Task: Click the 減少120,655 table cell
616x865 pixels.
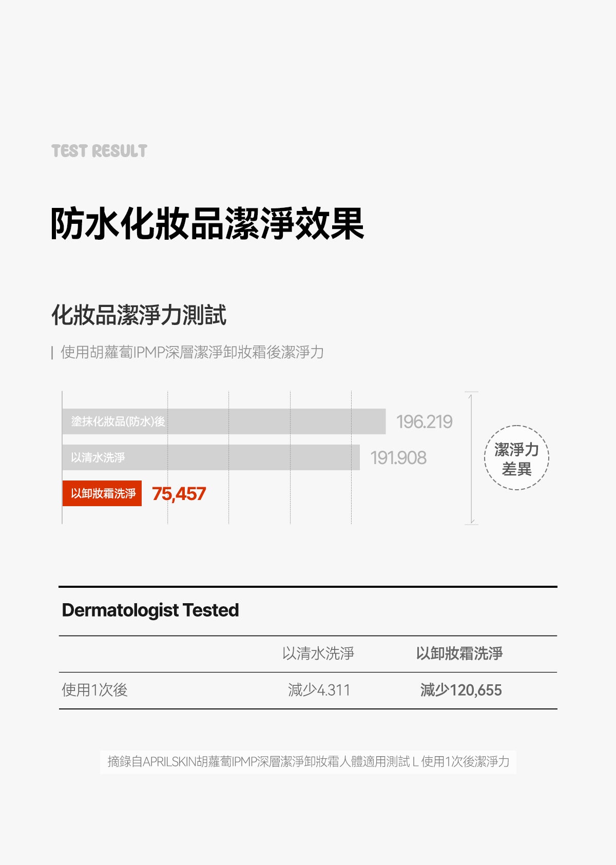Action: pyautogui.click(x=461, y=690)
